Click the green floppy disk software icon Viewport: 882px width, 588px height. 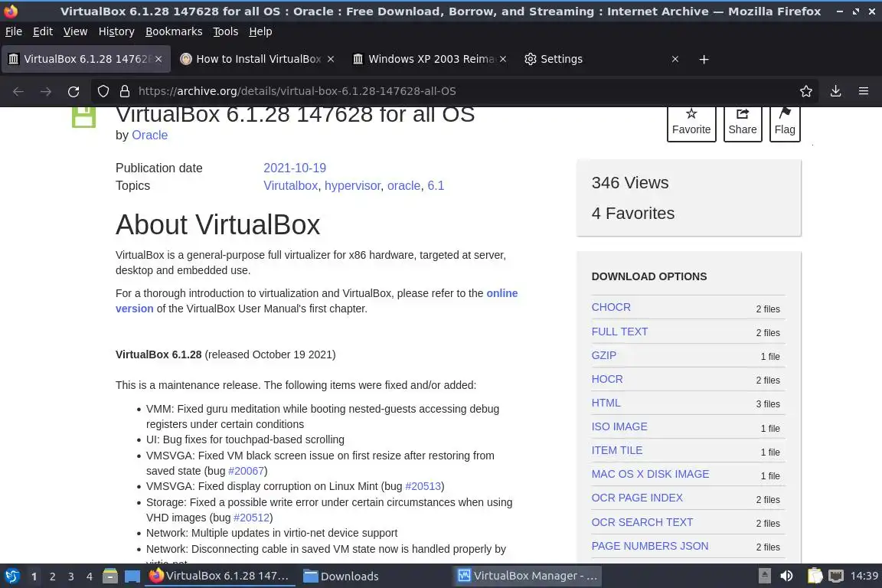83,117
